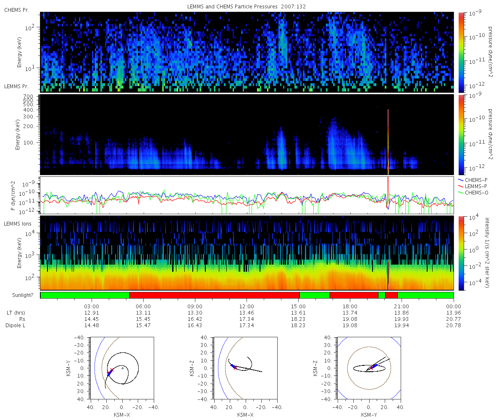Click the red-orange spike in LEMMS pressure spectrogram
Screen dimensions: 504x420
[388, 142]
